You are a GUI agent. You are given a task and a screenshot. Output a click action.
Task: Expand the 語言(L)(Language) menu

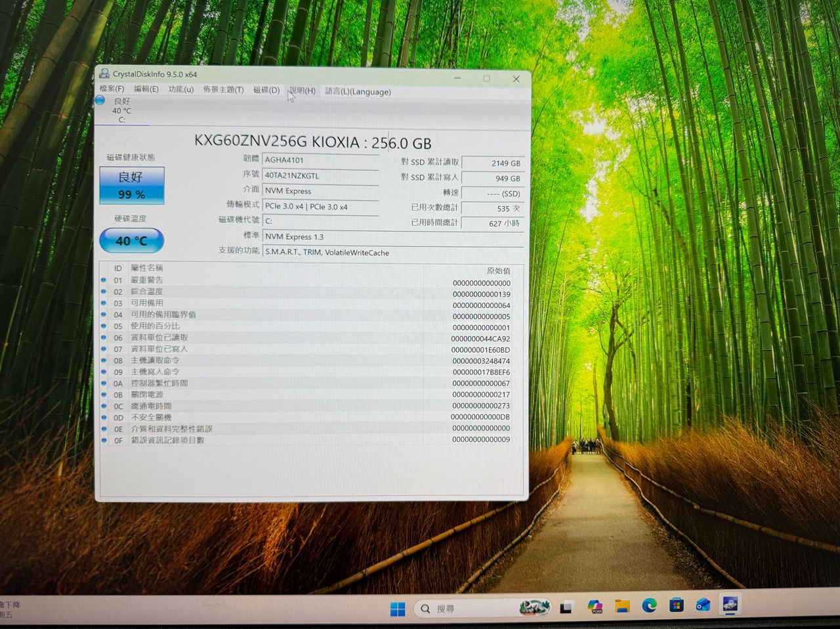(358, 92)
